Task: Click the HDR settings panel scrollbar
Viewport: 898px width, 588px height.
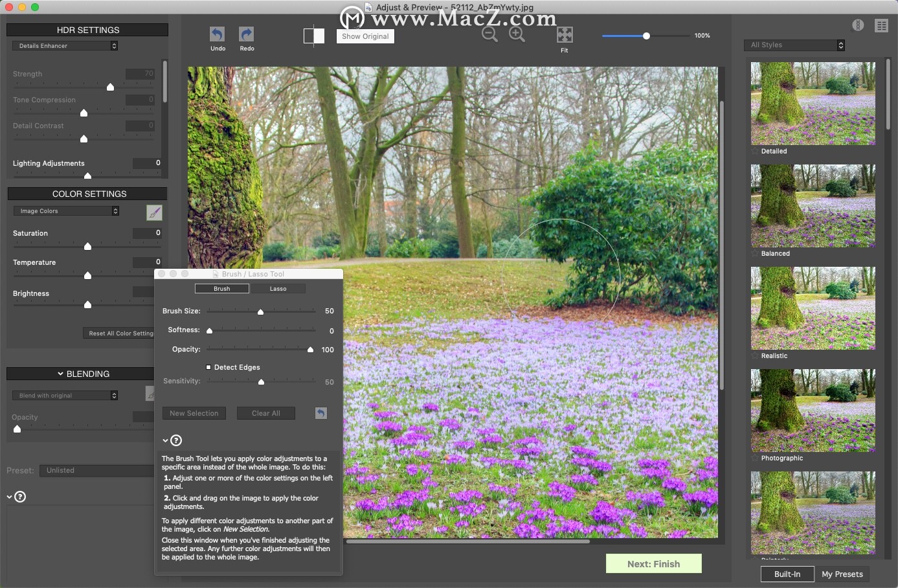Action: click(165, 82)
